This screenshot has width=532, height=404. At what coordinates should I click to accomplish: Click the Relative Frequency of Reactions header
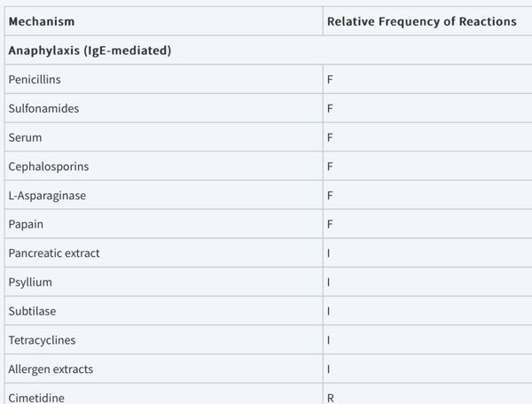[x=421, y=21]
